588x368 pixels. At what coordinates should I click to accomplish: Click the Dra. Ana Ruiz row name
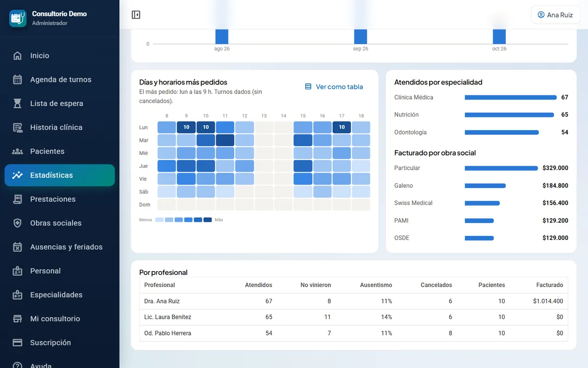[162, 301]
